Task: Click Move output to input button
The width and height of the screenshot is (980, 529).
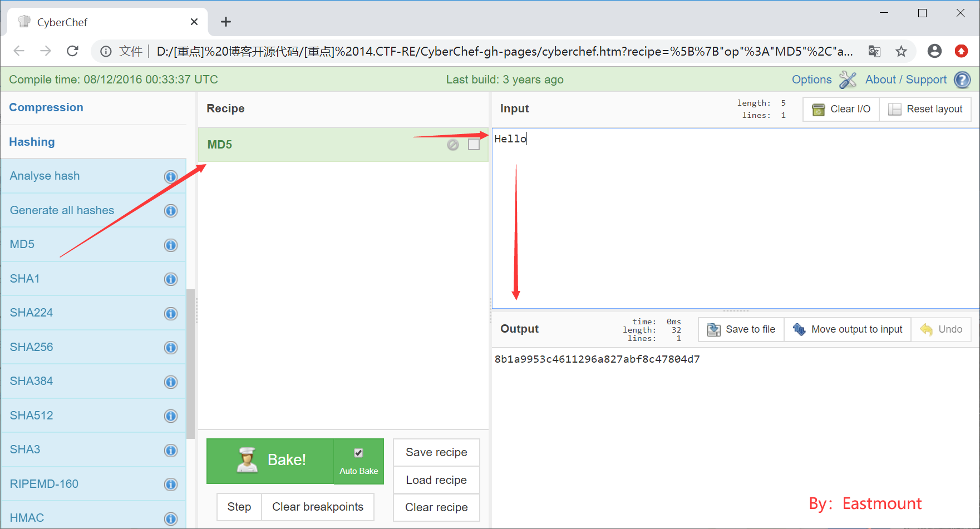Action: point(848,329)
